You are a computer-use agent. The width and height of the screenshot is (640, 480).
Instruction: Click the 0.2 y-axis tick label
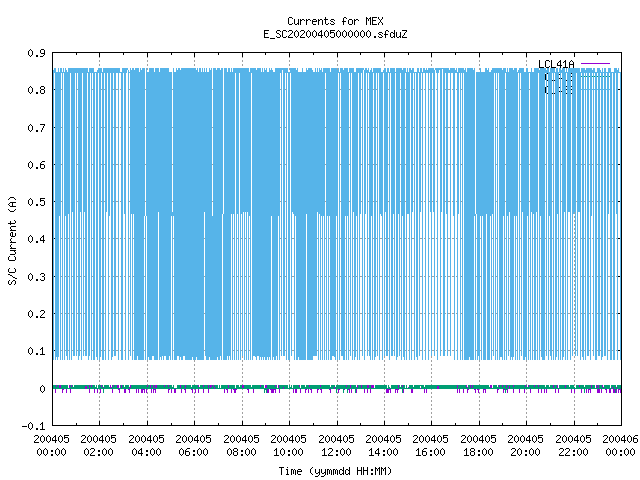click(36, 314)
